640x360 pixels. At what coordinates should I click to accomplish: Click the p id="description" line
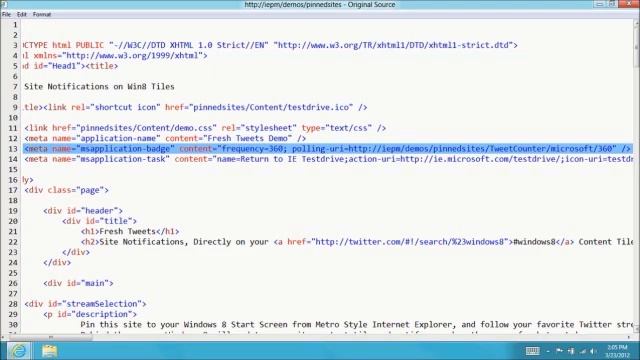click(x=90, y=314)
